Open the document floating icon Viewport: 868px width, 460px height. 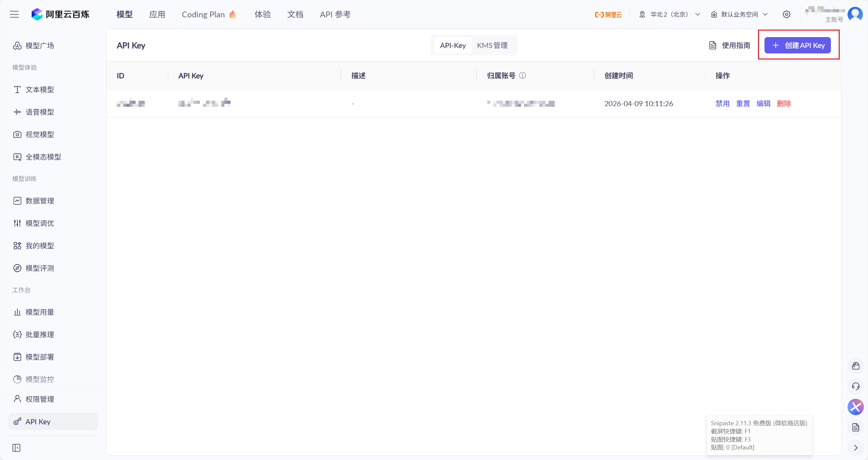point(855,427)
